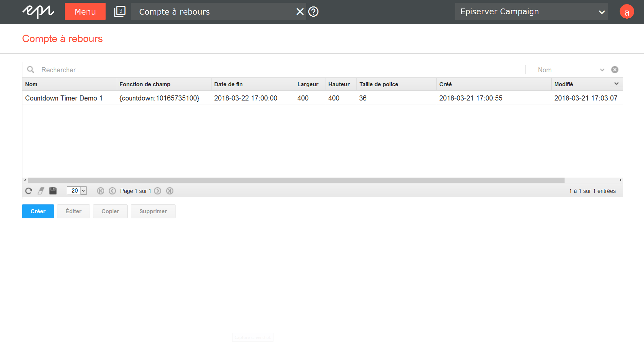The width and height of the screenshot is (644, 345).
Task: Sort by Largeur column header
Action: (x=310, y=84)
